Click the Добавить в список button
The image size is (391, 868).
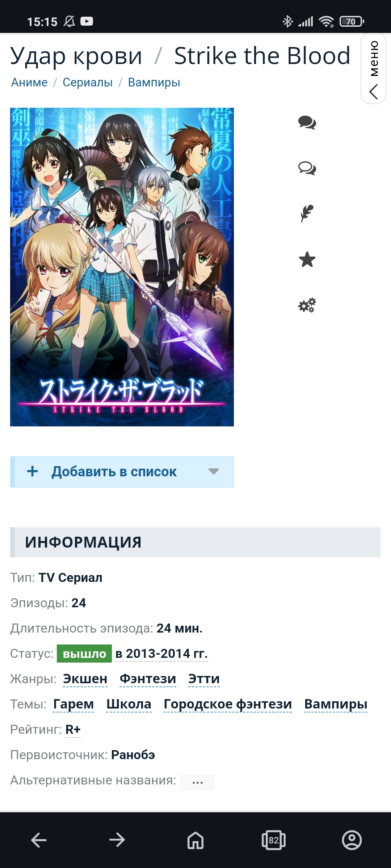[x=122, y=472]
